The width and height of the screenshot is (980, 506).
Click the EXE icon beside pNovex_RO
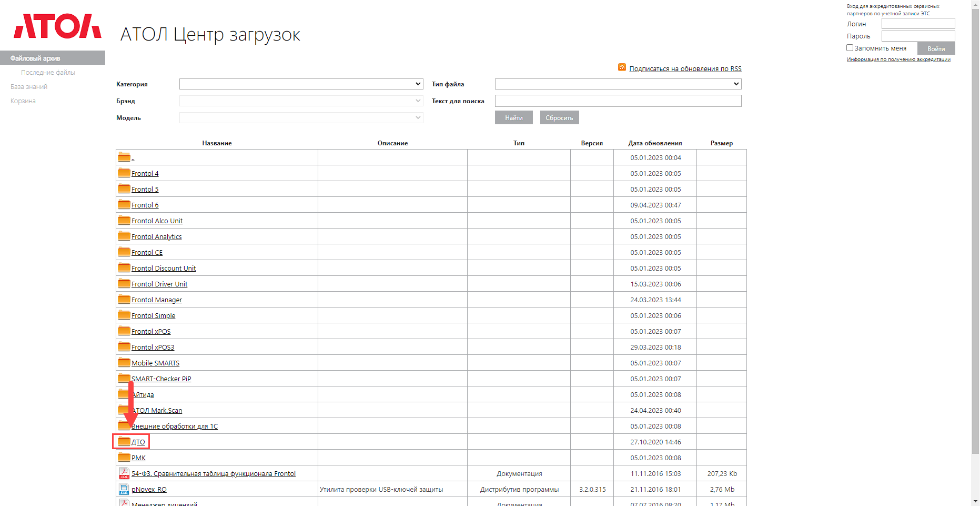[x=124, y=489]
